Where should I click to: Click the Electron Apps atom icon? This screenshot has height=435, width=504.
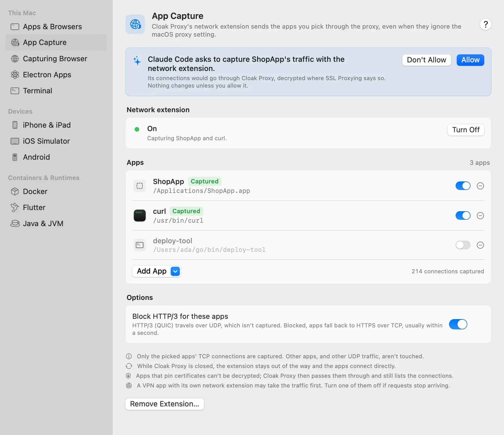15,75
